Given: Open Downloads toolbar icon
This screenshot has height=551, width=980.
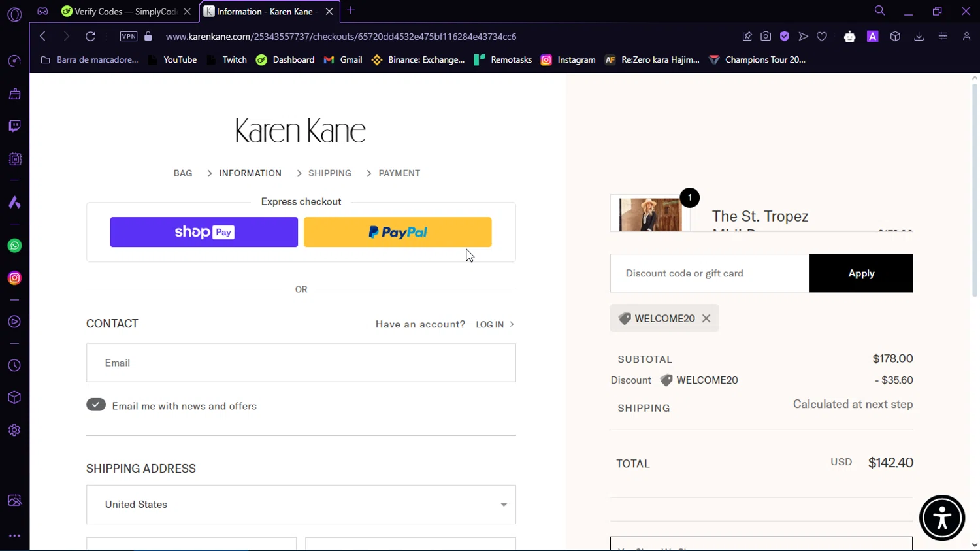Looking at the screenshot, I should (919, 37).
